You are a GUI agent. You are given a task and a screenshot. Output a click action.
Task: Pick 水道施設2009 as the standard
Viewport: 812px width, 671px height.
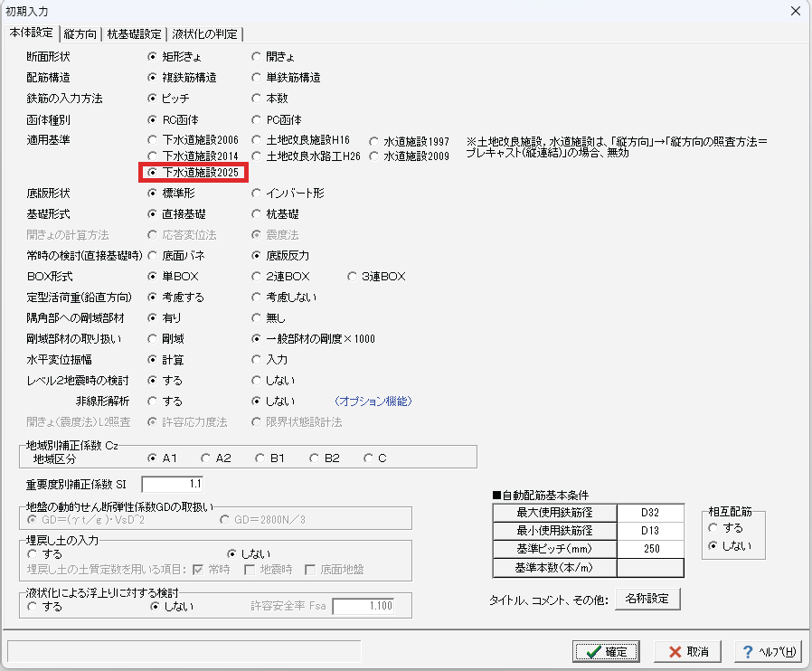click(409, 156)
